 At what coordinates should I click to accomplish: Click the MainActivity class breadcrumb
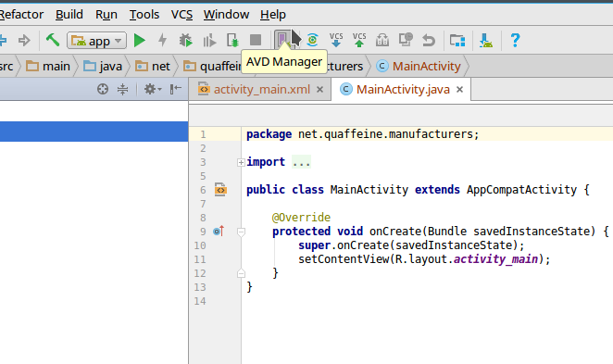click(x=419, y=66)
